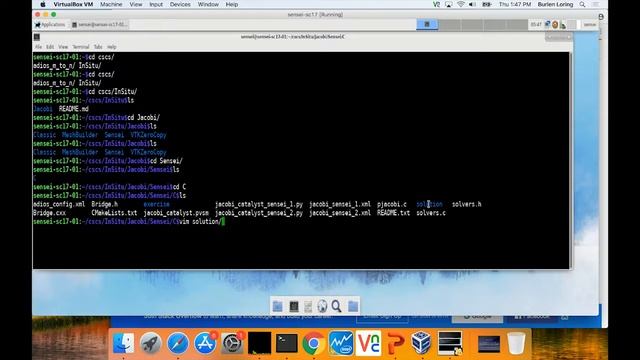Click the VNC icon in menu bar
This screenshot has width=640, height=360.
[x=436, y=4]
